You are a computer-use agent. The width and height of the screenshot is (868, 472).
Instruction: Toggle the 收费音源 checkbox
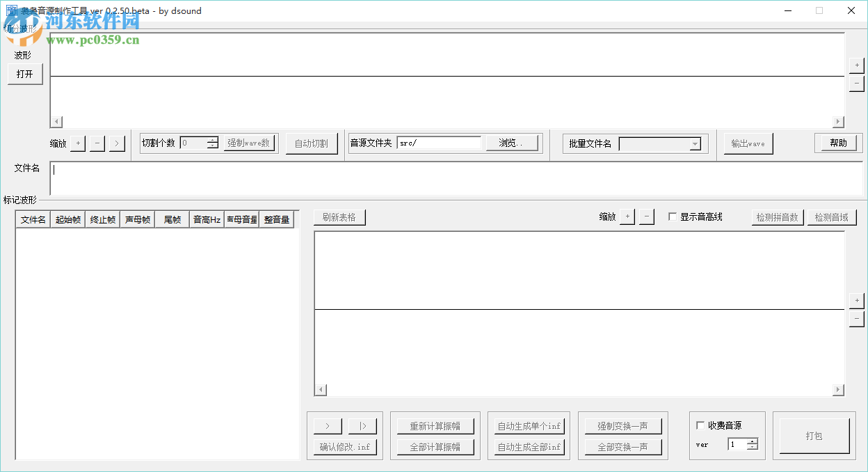pyautogui.click(x=702, y=424)
